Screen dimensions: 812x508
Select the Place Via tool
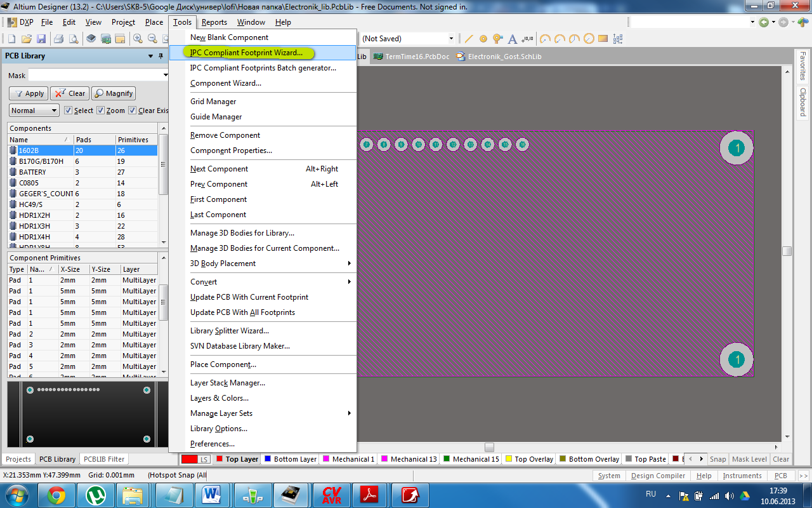[x=498, y=39]
